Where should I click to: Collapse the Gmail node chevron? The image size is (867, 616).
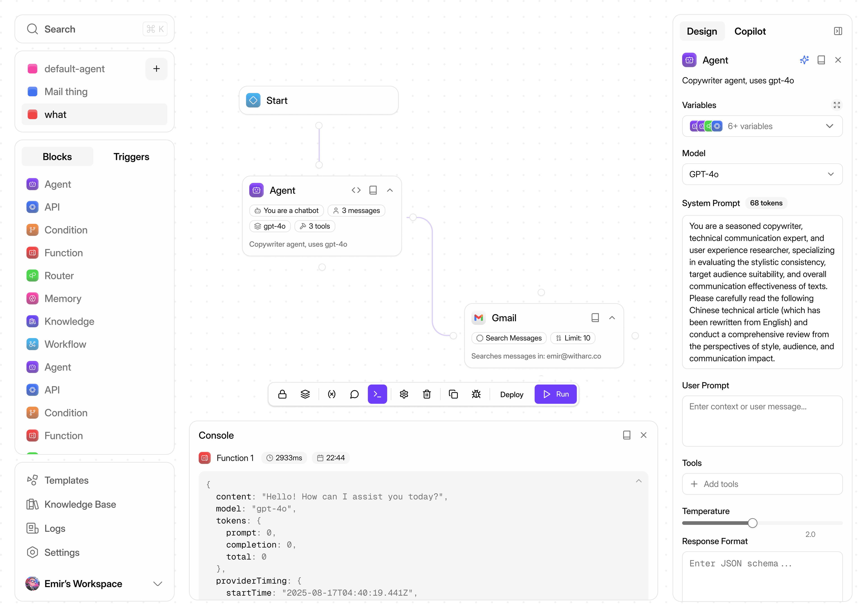(612, 318)
